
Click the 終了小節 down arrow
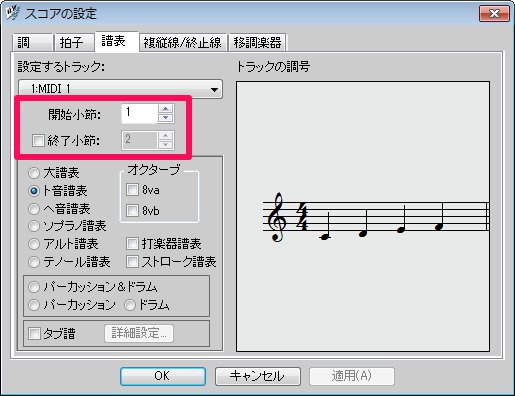[x=166, y=145]
